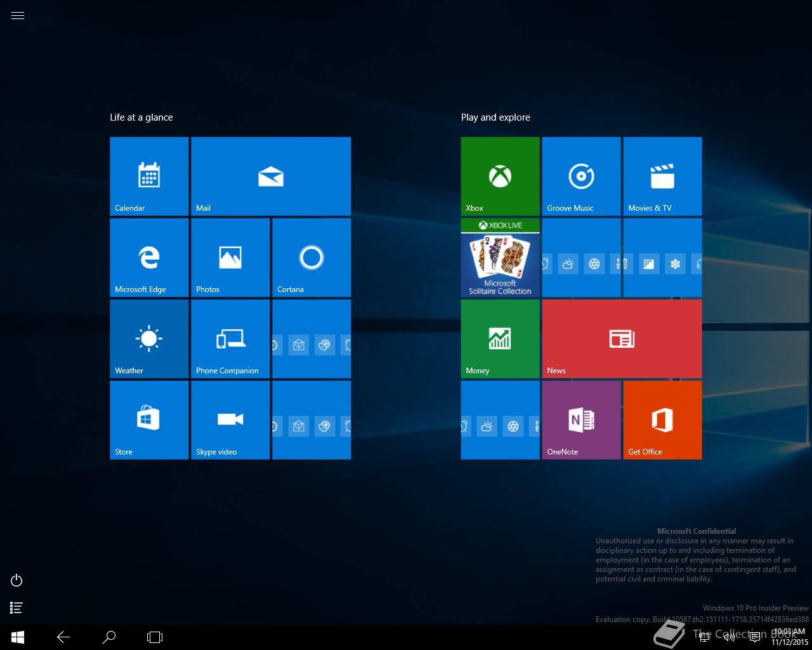Open the Cortana tile
Viewport: 812px width, 650px height.
click(x=311, y=258)
